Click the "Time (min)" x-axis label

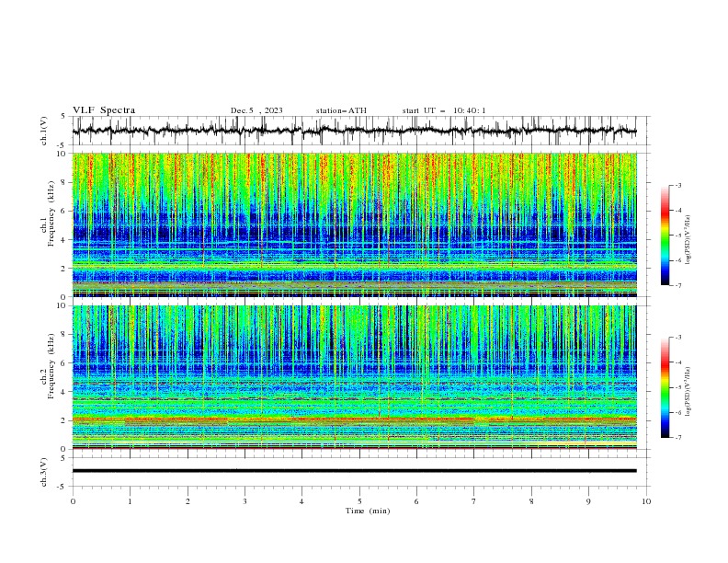[368, 511]
